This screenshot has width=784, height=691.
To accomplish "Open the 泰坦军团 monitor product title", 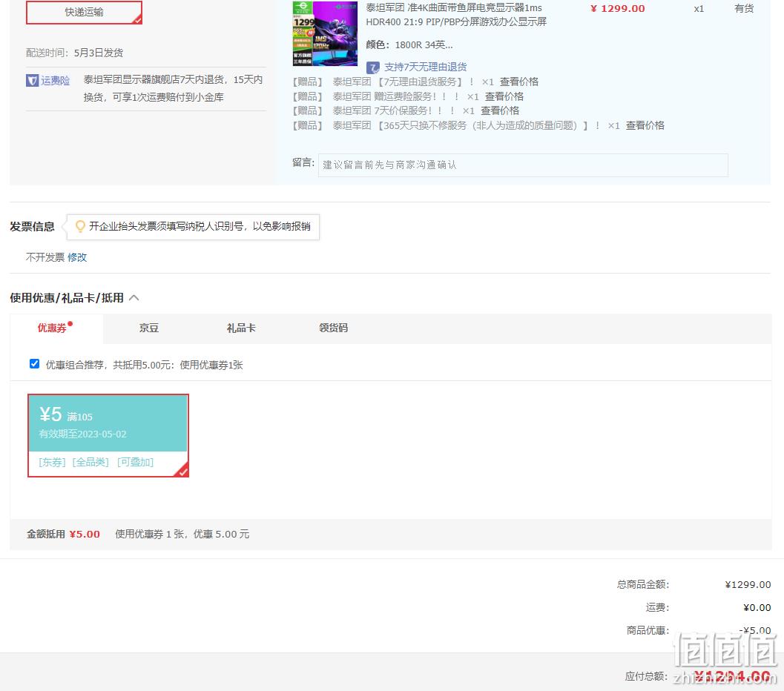I will click(456, 15).
